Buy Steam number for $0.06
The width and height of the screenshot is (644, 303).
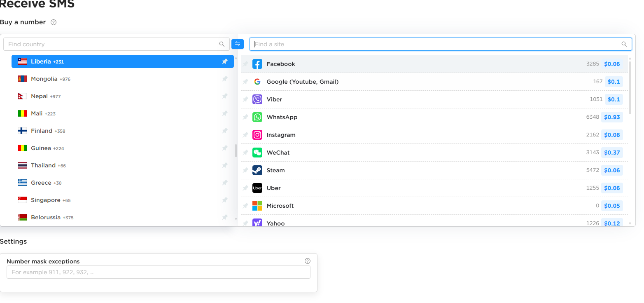612,170
